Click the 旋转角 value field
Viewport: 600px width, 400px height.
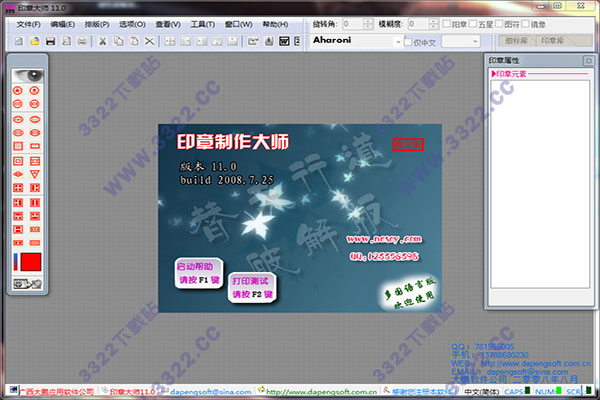(x=352, y=24)
